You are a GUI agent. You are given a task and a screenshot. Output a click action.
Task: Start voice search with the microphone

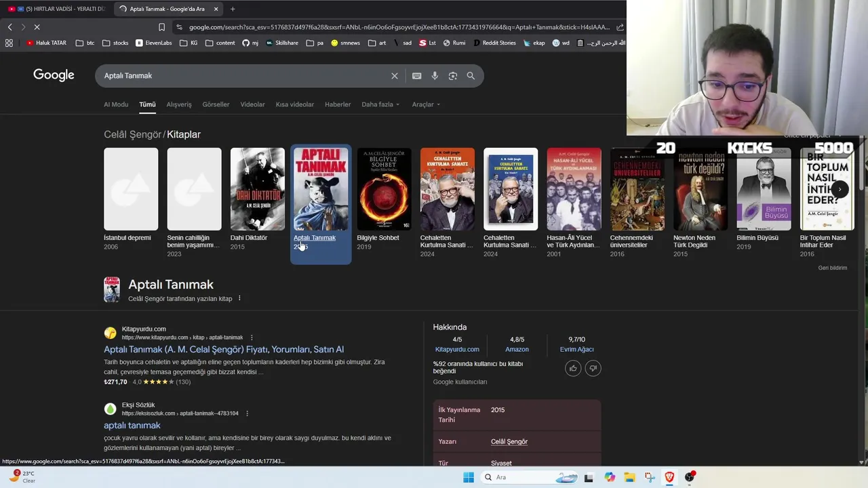click(435, 76)
